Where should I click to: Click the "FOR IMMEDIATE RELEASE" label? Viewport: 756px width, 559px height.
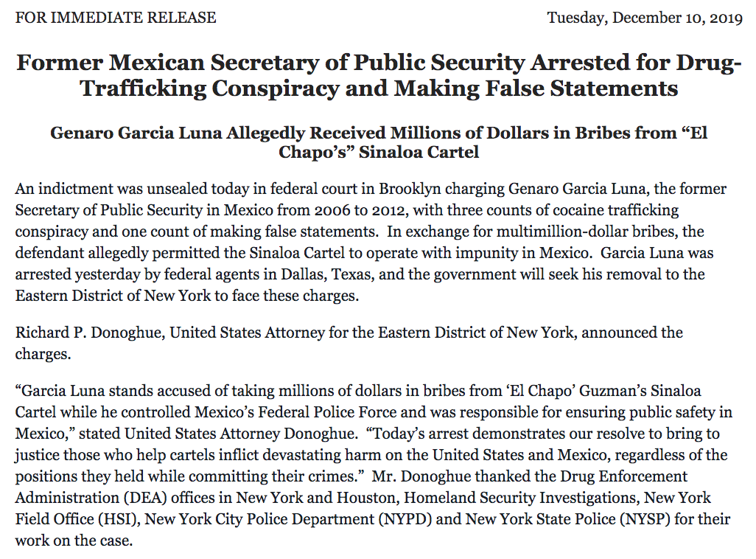[116, 18]
